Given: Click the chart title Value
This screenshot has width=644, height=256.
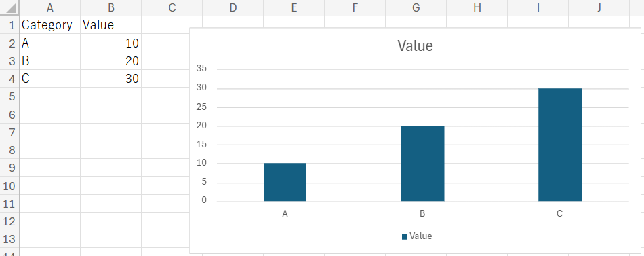Looking at the screenshot, I should click(x=415, y=45).
